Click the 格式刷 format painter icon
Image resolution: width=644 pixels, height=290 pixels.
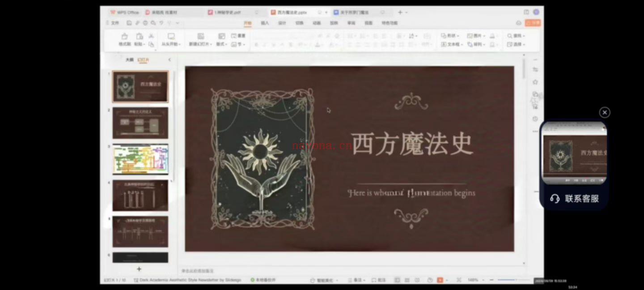point(124,36)
